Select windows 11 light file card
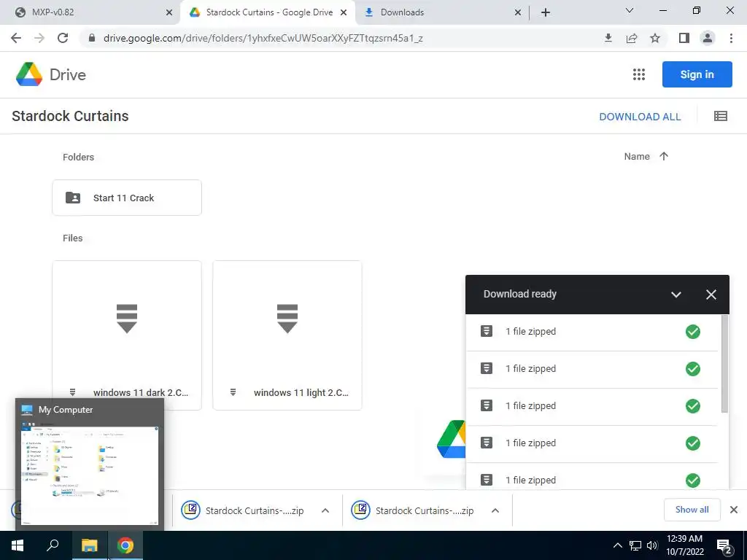Image resolution: width=747 pixels, height=560 pixels. pyautogui.click(x=287, y=335)
